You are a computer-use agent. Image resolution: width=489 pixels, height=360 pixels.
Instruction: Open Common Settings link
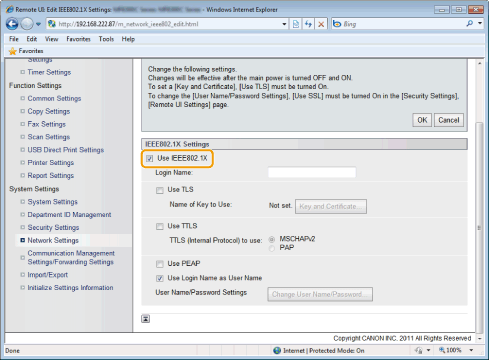click(x=54, y=98)
